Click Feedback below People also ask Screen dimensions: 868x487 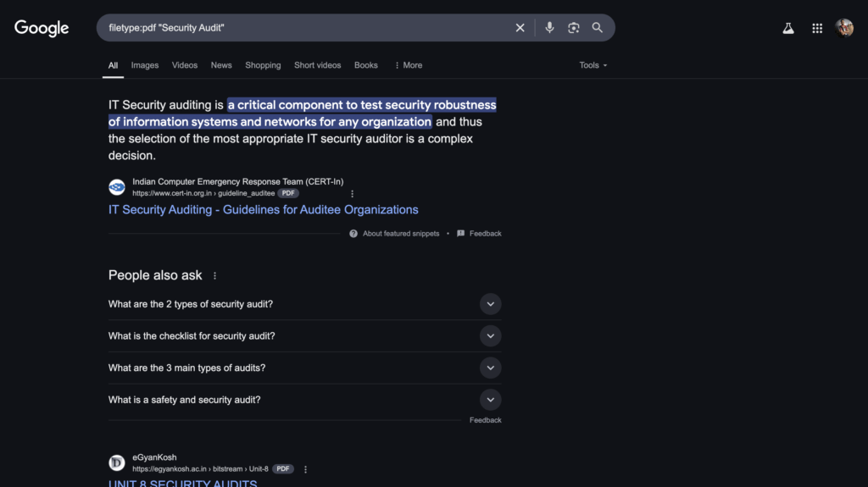[486, 420]
